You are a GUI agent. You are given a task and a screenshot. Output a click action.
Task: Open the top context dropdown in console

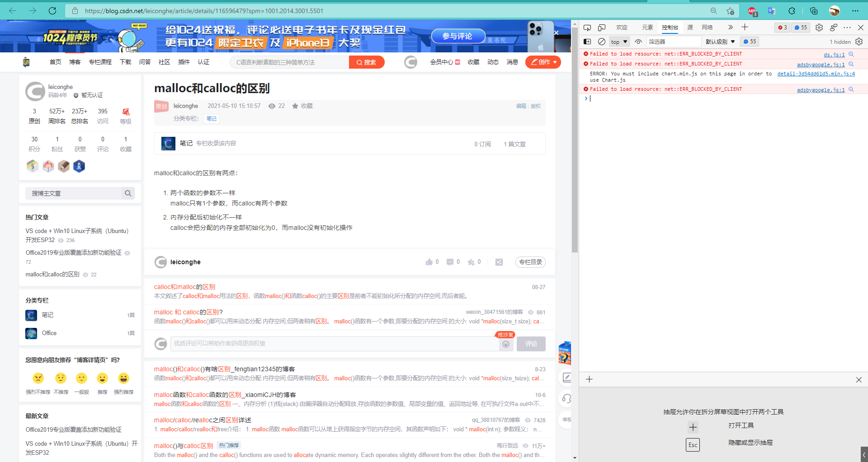pos(619,42)
